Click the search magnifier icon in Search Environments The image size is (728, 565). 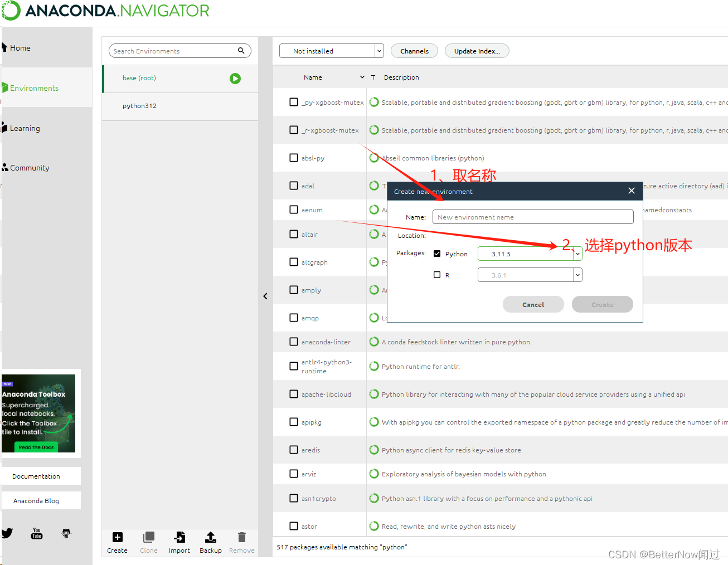[241, 51]
